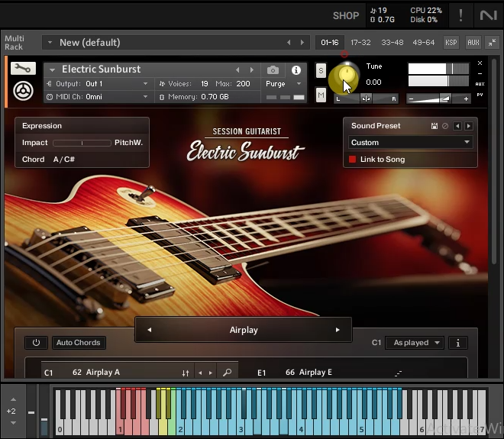Click the A / C# chord display
The width and height of the screenshot is (504, 439).
tap(63, 159)
